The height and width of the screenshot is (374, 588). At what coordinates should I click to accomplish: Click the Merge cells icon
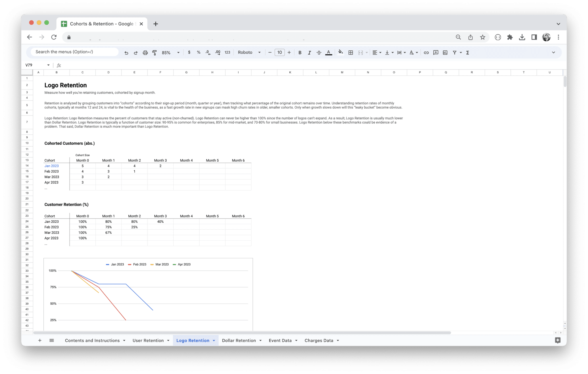click(361, 53)
